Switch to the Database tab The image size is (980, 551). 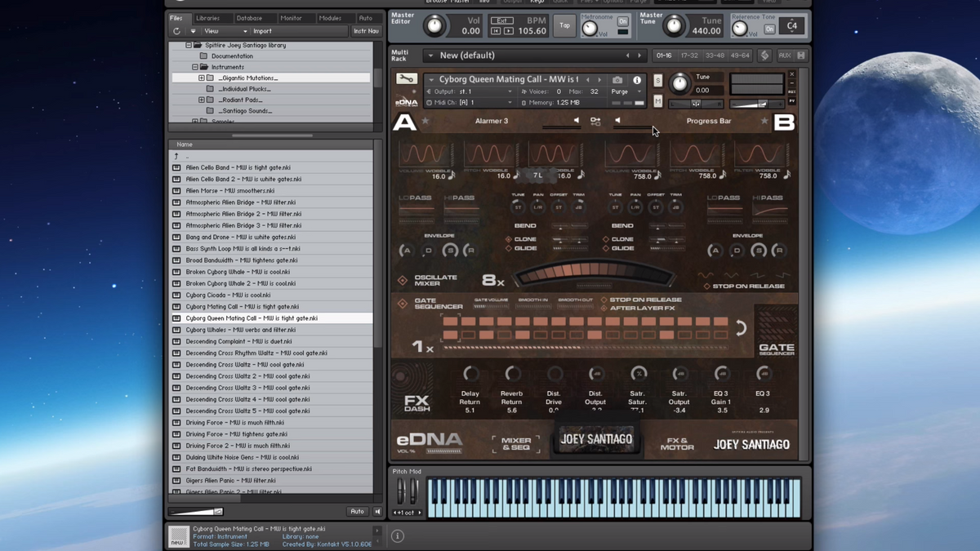[x=249, y=18]
